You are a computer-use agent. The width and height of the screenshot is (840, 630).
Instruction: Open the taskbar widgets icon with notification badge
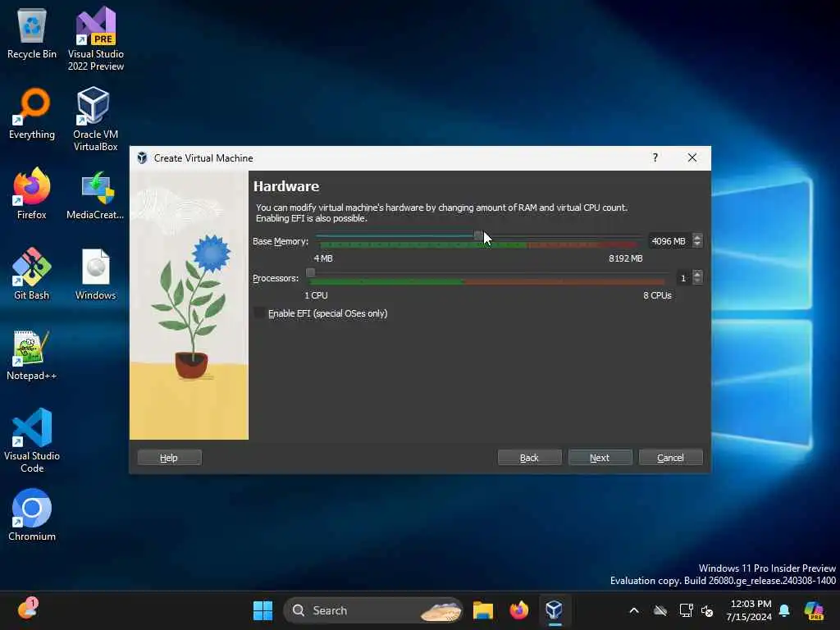pos(27,609)
